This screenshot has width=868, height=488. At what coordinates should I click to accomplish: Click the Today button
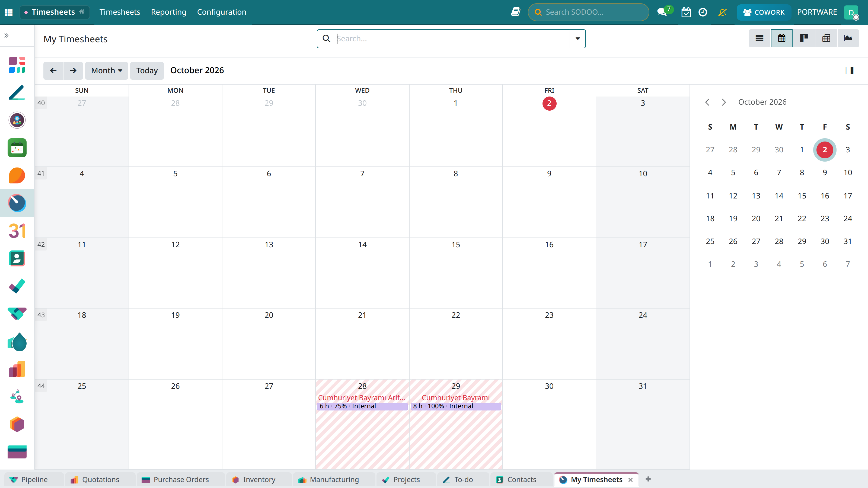click(x=147, y=70)
